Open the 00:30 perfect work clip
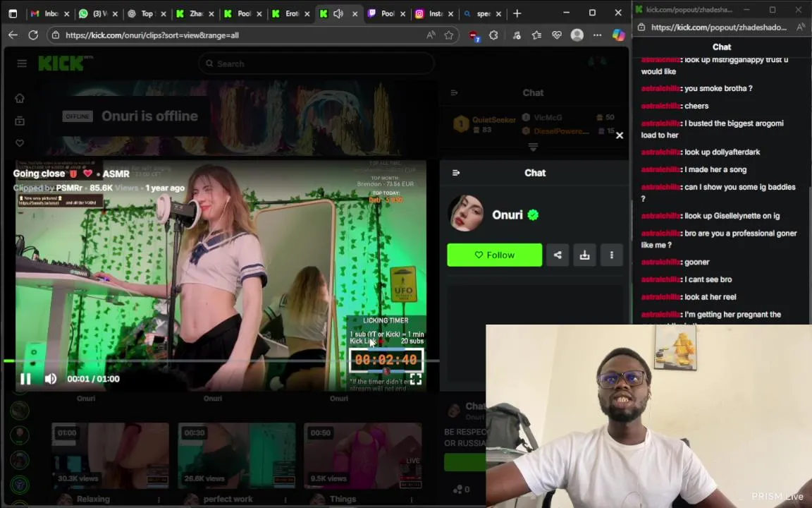This screenshot has width=812, height=508. (x=237, y=456)
